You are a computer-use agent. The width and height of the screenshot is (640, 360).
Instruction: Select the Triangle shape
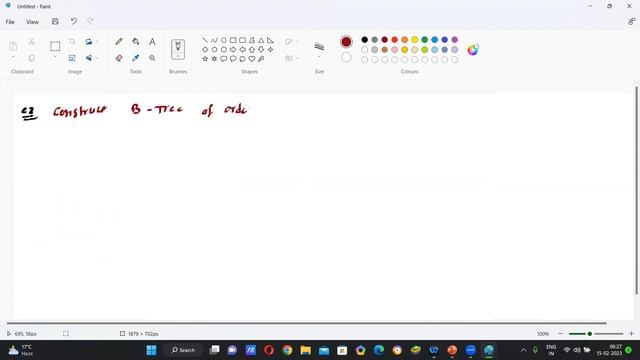click(x=261, y=40)
